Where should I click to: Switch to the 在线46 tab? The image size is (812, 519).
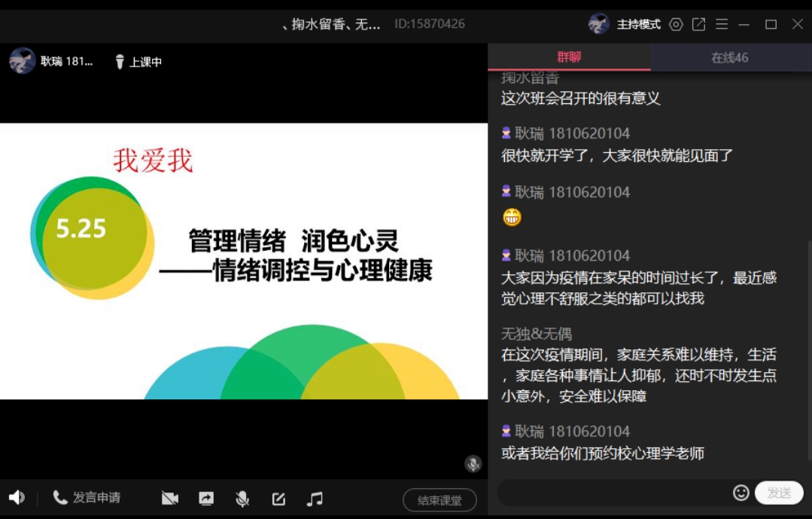pos(730,57)
